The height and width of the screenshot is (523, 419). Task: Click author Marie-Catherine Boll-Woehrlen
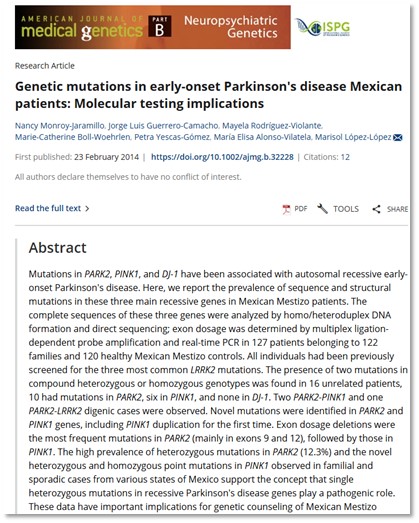coord(72,137)
